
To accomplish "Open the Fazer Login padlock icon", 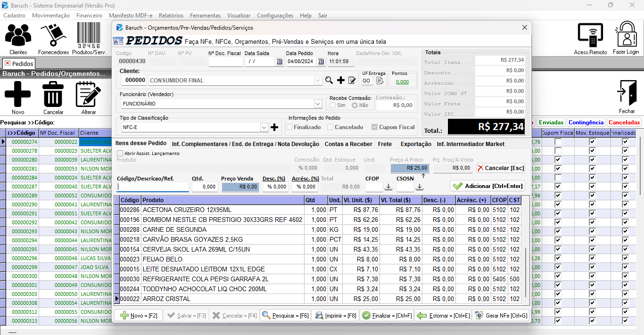I will pos(626,34).
